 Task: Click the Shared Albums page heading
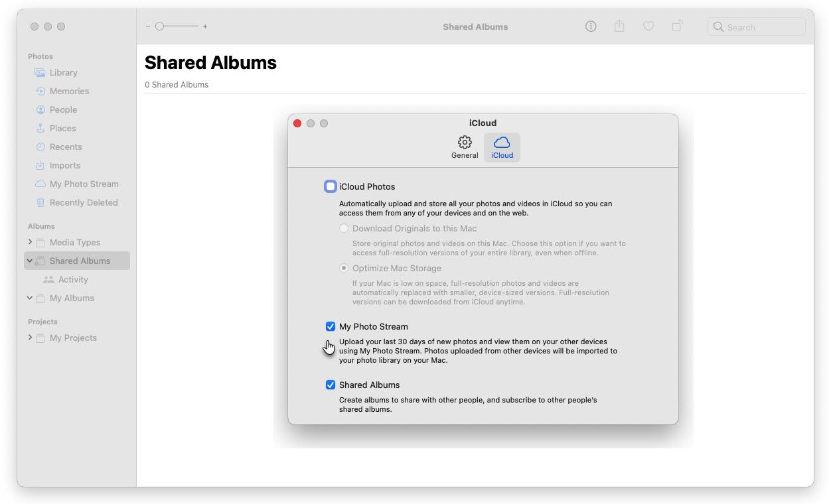coord(210,63)
